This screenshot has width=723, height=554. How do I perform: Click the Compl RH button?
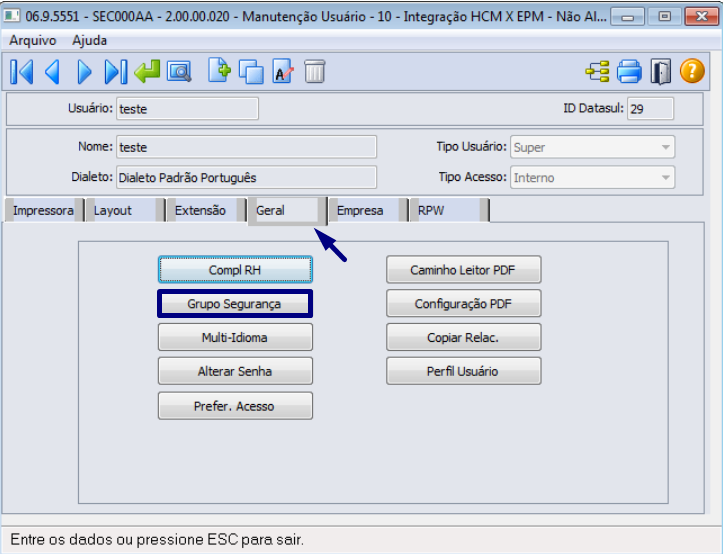pyautogui.click(x=235, y=270)
